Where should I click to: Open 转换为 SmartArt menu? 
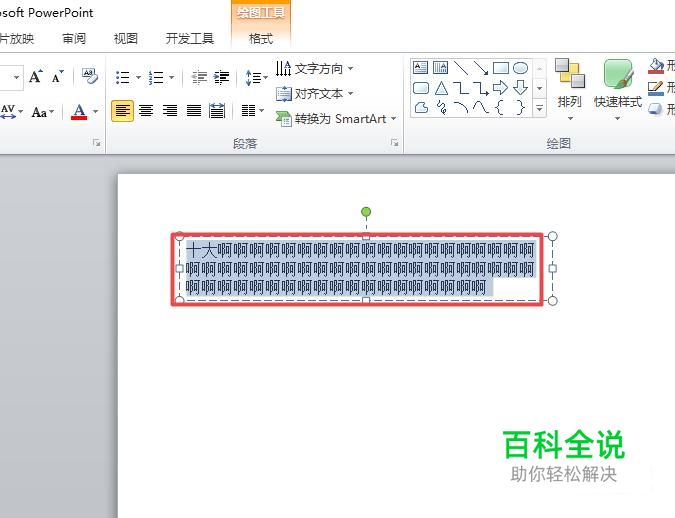tap(336, 118)
